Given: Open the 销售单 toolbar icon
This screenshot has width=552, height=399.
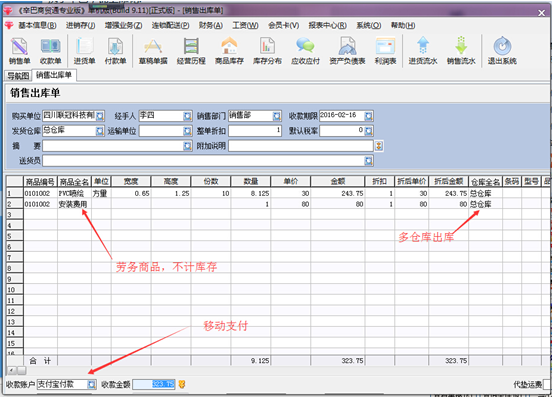Looking at the screenshot, I should (x=19, y=51).
